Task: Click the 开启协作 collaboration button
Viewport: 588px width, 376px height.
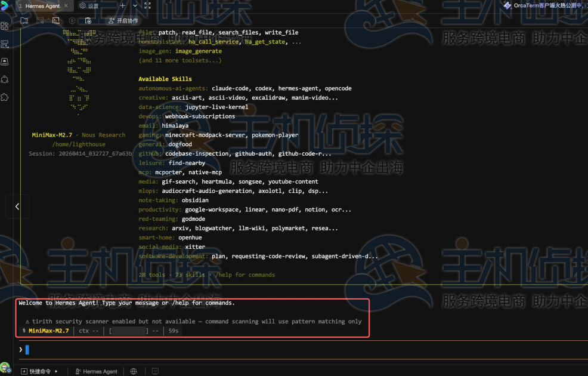Action: [123, 20]
